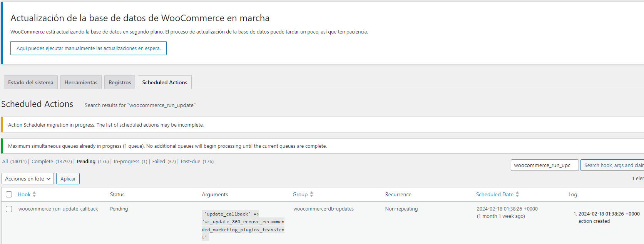The height and width of the screenshot is (244, 644).
Task: Select the Scheduled Actions tab
Action: click(x=165, y=82)
